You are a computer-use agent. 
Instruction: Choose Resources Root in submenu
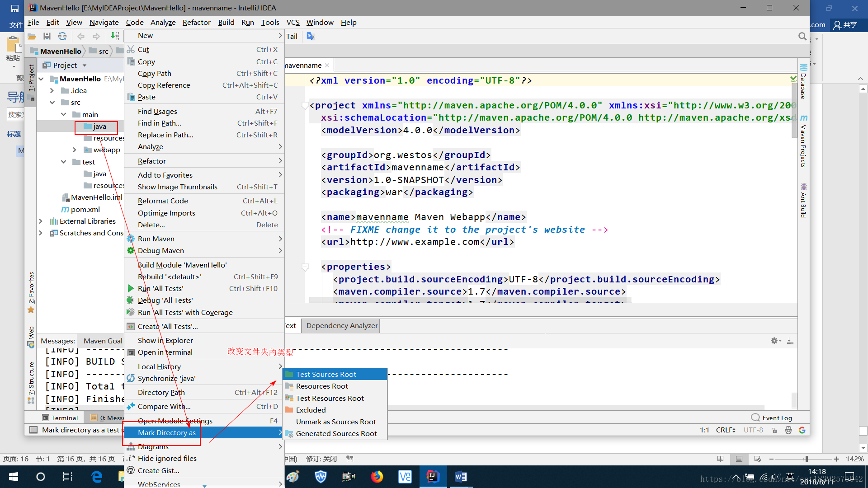pyautogui.click(x=335, y=386)
